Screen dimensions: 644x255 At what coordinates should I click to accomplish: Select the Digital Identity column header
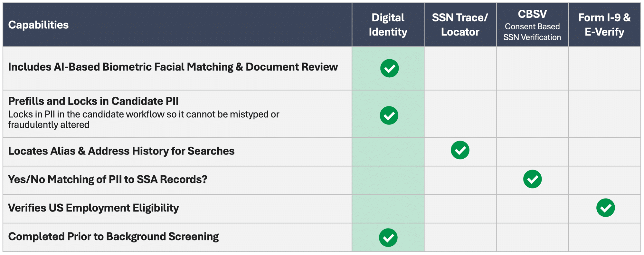coord(388,25)
